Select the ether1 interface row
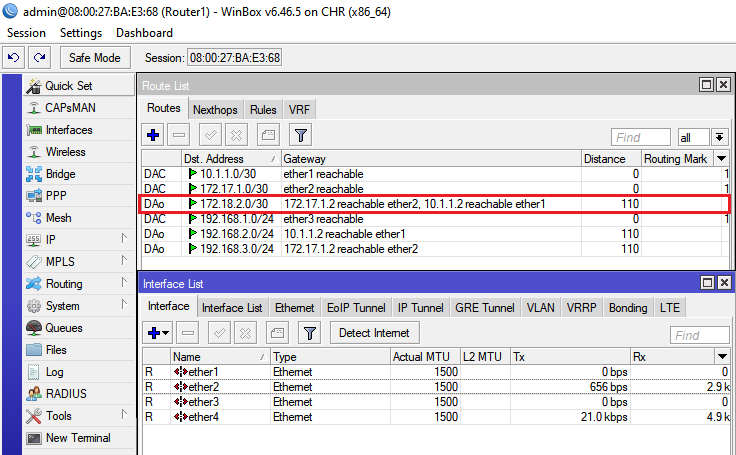 [x=437, y=372]
